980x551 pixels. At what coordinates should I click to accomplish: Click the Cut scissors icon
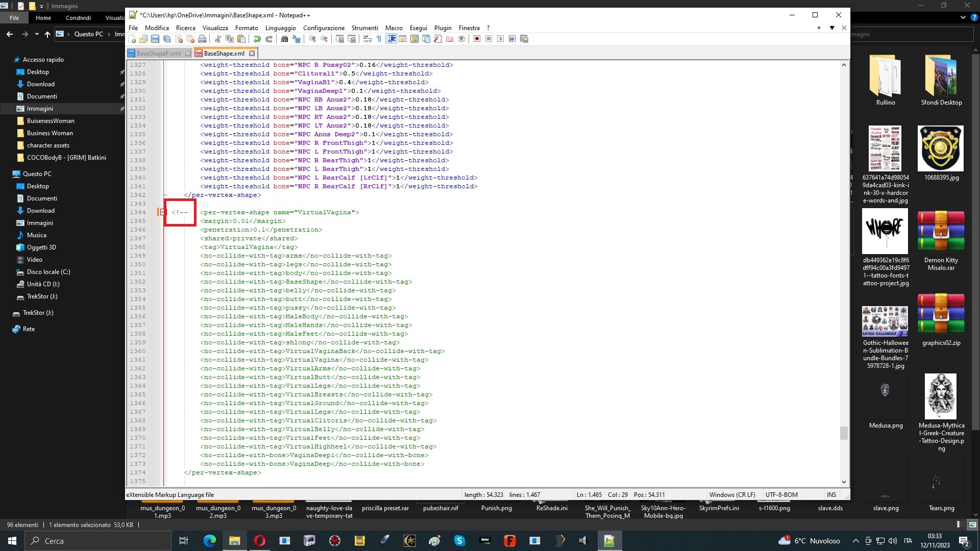(x=218, y=39)
